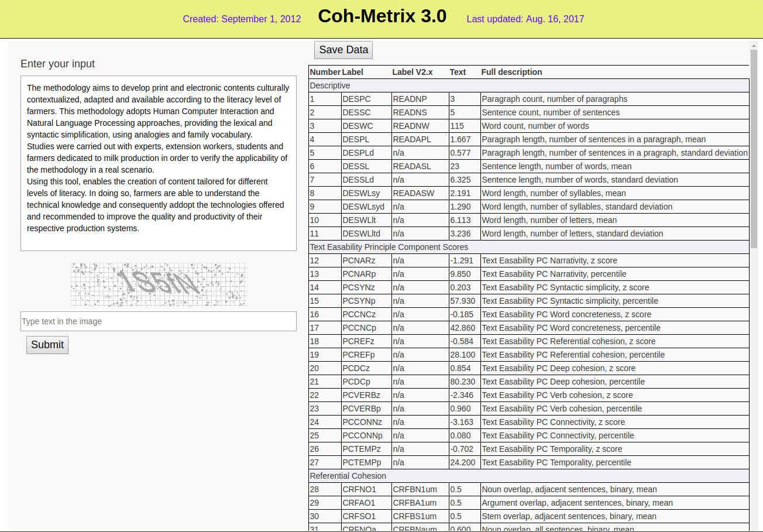This screenshot has height=532, width=763.
Task: Click the PCCNCz label cell
Action: (x=366, y=314)
